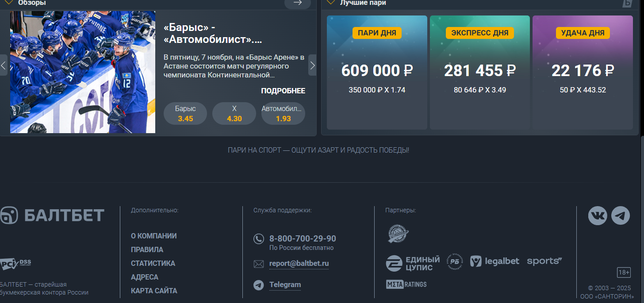The height and width of the screenshot is (303, 644).
Task: Open the META Ratings partner logo
Action: tap(406, 284)
